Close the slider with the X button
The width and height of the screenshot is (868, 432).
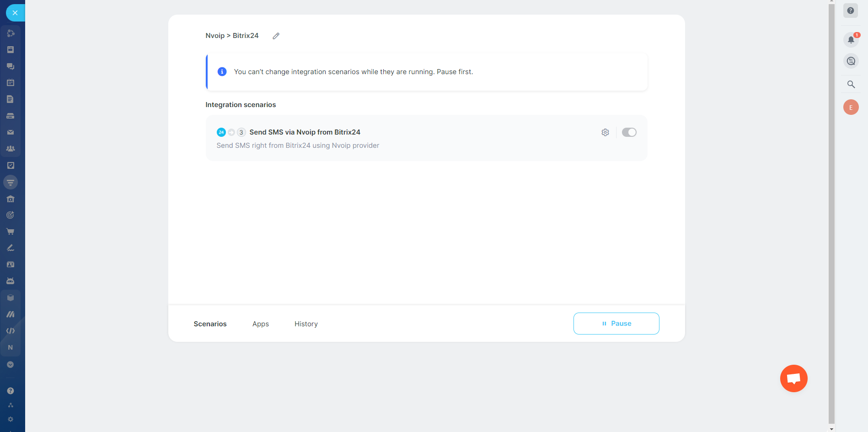click(15, 13)
